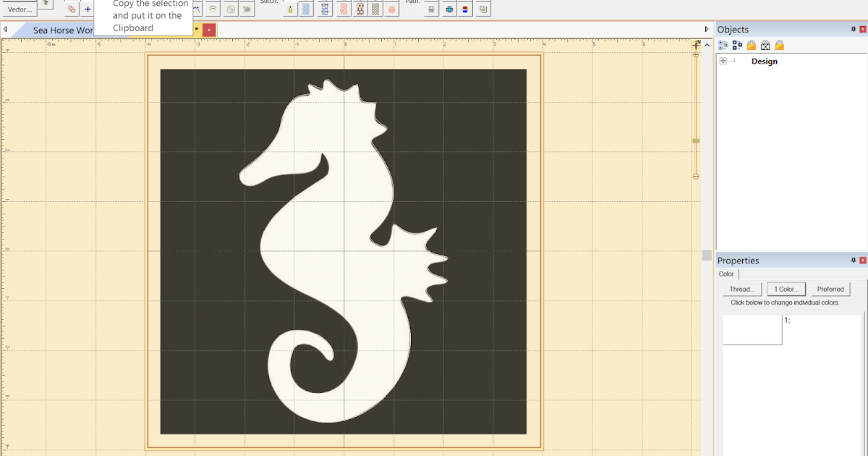
Task: Toggle the pin on the Objects panel
Action: [854, 29]
